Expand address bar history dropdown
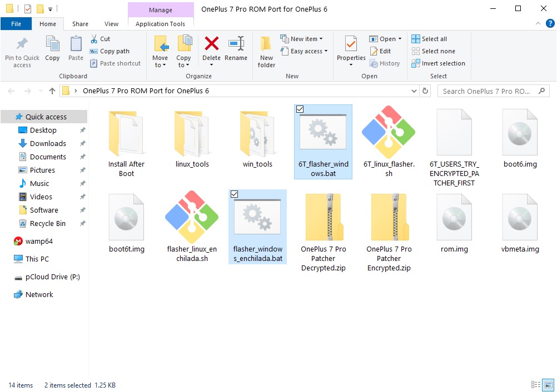This screenshot has height=392, width=557. pos(414,91)
